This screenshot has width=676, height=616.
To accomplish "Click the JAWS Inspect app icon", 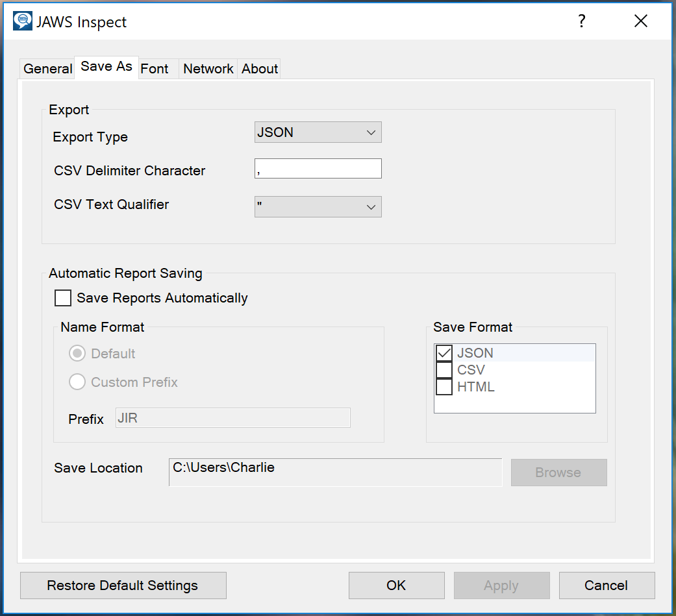I will point(23,21).
